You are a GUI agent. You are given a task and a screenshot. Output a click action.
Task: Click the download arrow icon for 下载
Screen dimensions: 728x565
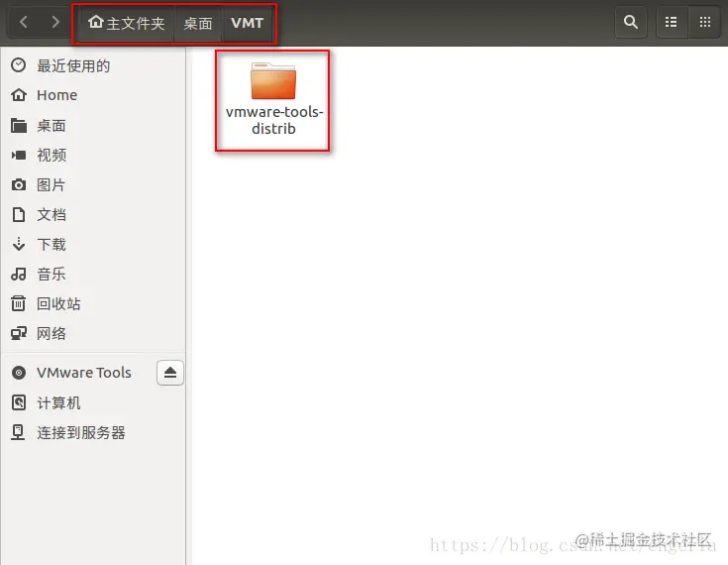(19, 245)
